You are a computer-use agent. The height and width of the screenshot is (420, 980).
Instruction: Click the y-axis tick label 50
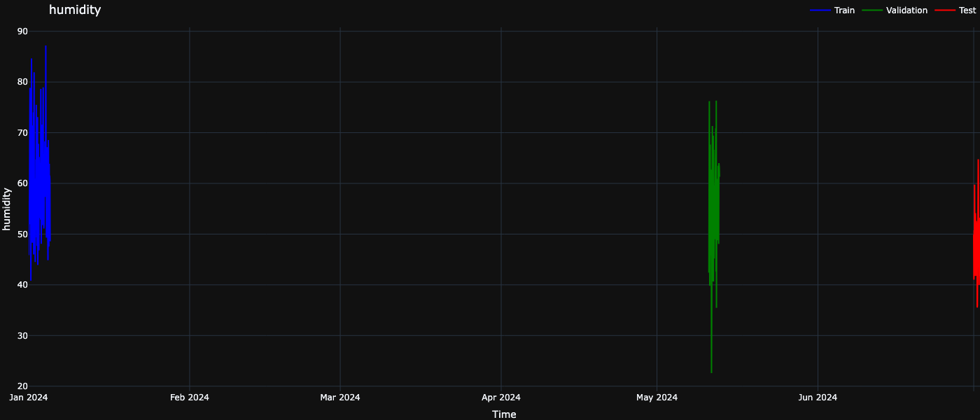[x=22, y=234]
